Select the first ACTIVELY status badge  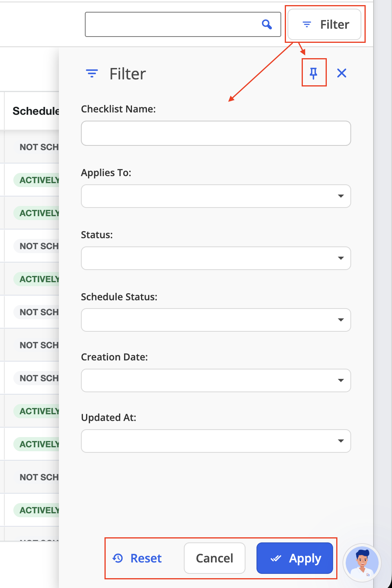tap(37, 180)
